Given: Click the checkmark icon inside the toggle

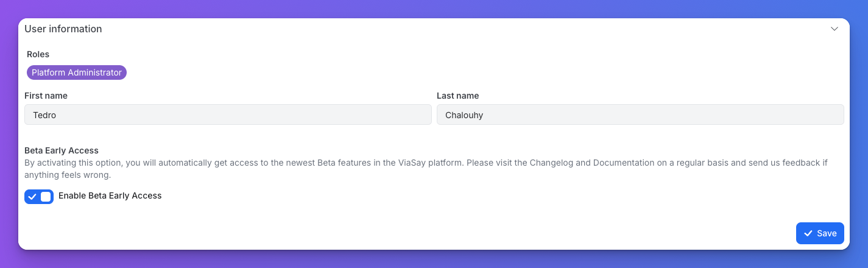Looking at the screenshot, I should (x=32, y=197).
